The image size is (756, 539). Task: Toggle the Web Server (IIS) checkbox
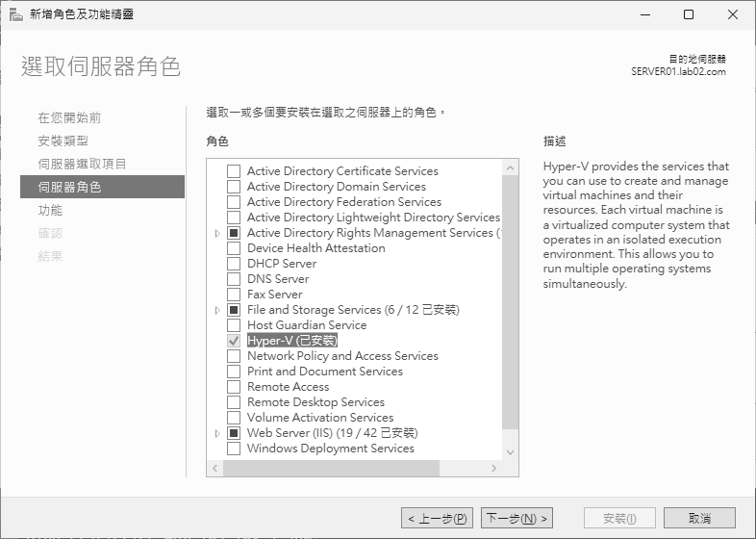coord(234,433)
